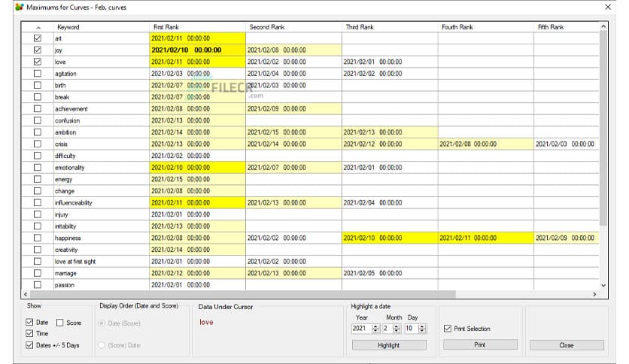
Task: Select the 'irritability' keyword cell
Action: click(x=101, y=226)
